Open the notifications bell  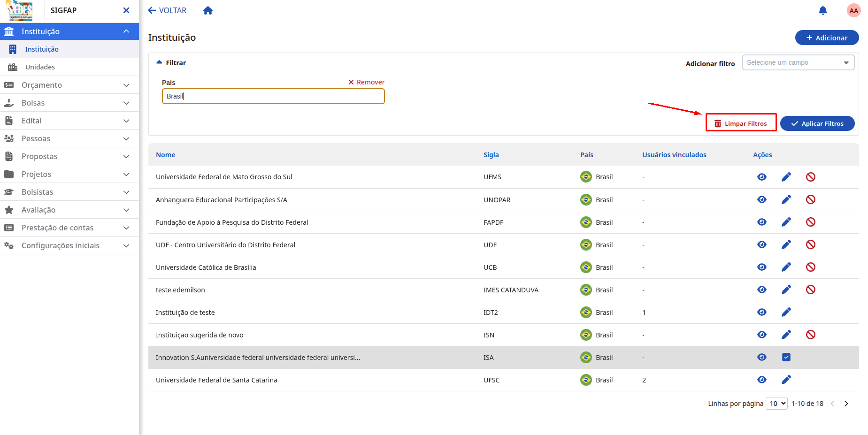(822, 10)
